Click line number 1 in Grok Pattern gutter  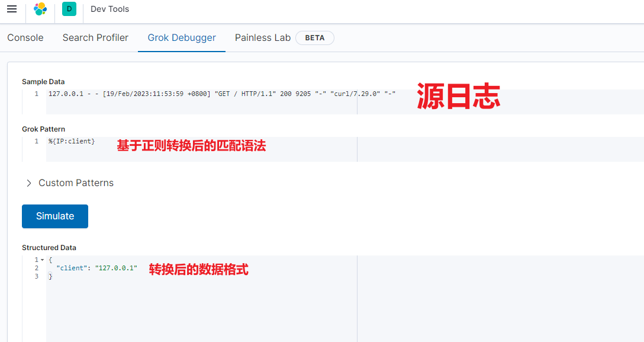36,141
